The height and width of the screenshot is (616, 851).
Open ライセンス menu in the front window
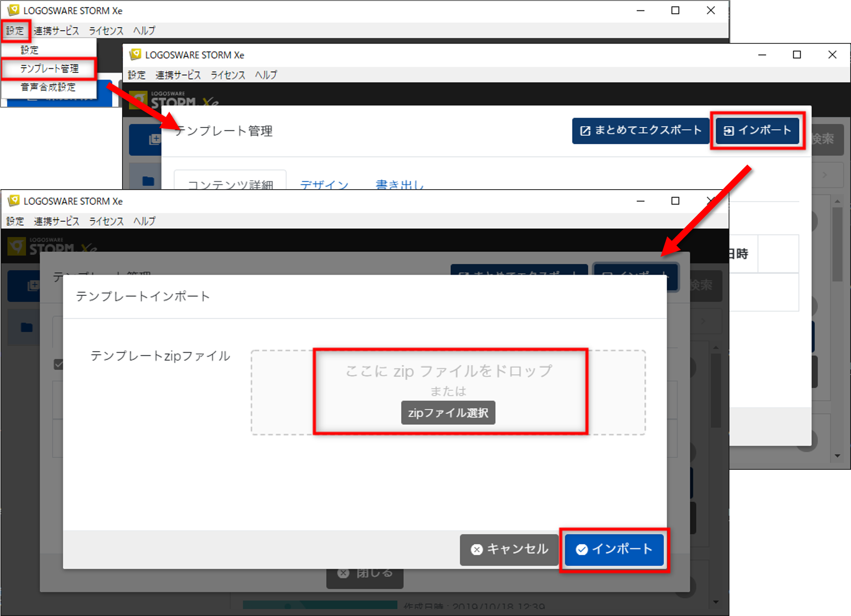[106, 221]
